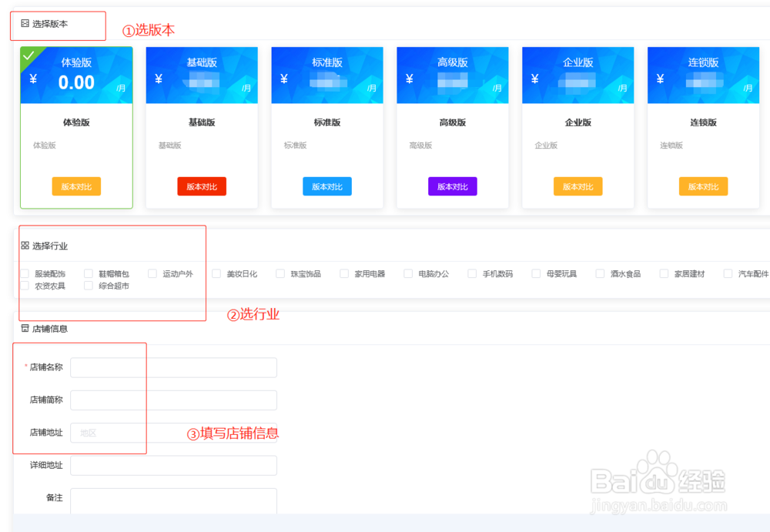
Task: Click 版本对比 button under 企业版
Action: coord(578,186)
